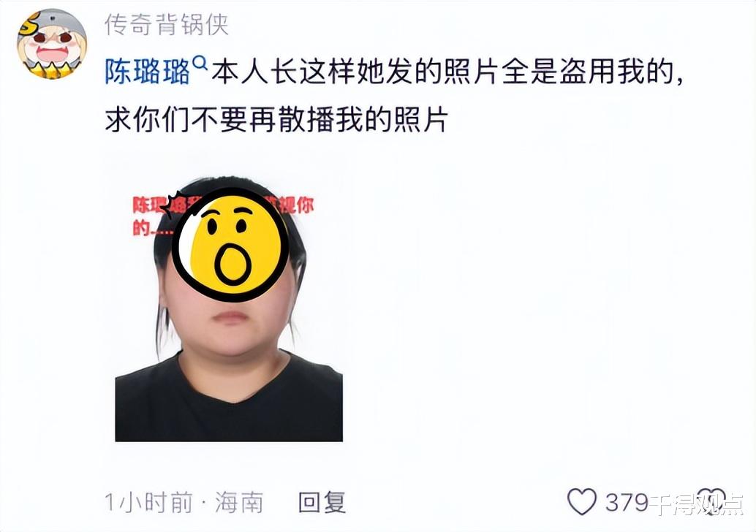Tap the star level badge under avatar
756x532 pixels.
[52, 72]
